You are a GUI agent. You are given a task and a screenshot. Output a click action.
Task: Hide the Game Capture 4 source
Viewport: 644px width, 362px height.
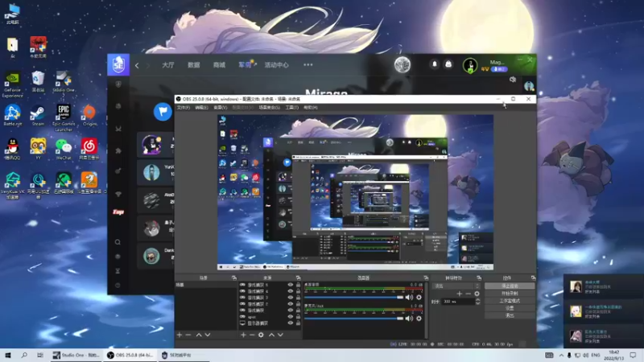(x=291, y=291)
